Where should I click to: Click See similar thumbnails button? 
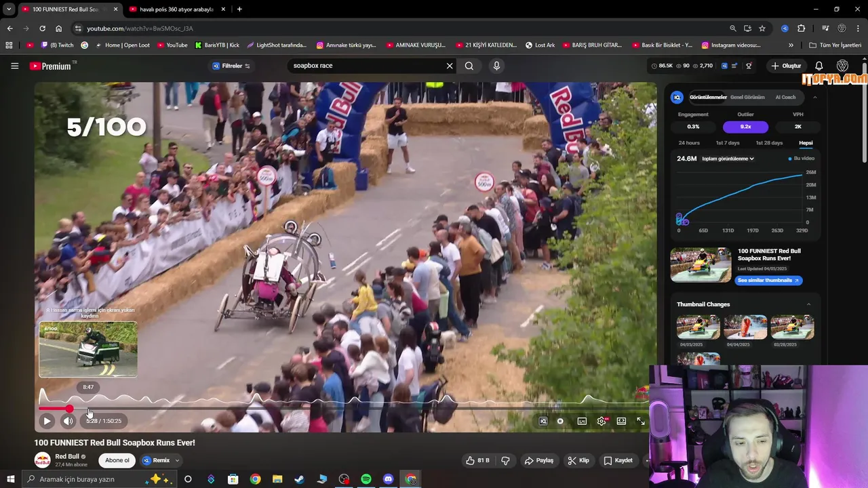pyautogui.click(x=768, y=280)
